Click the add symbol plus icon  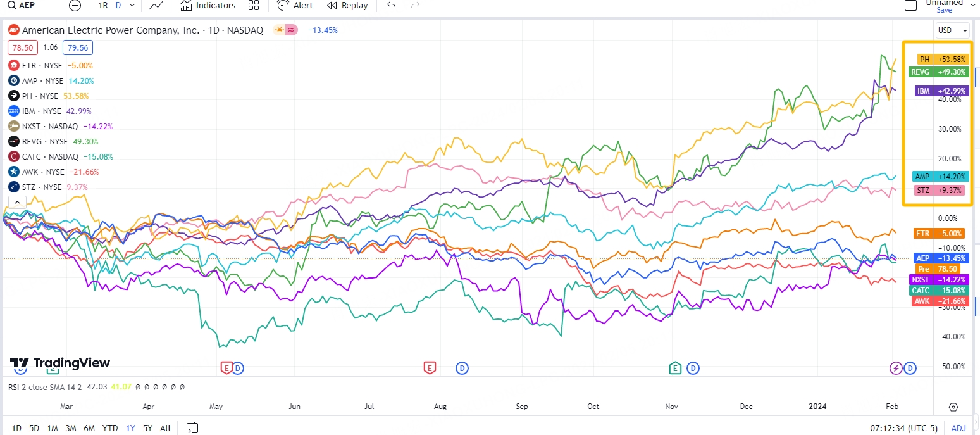pyautogui.click(x=75, y=6)
